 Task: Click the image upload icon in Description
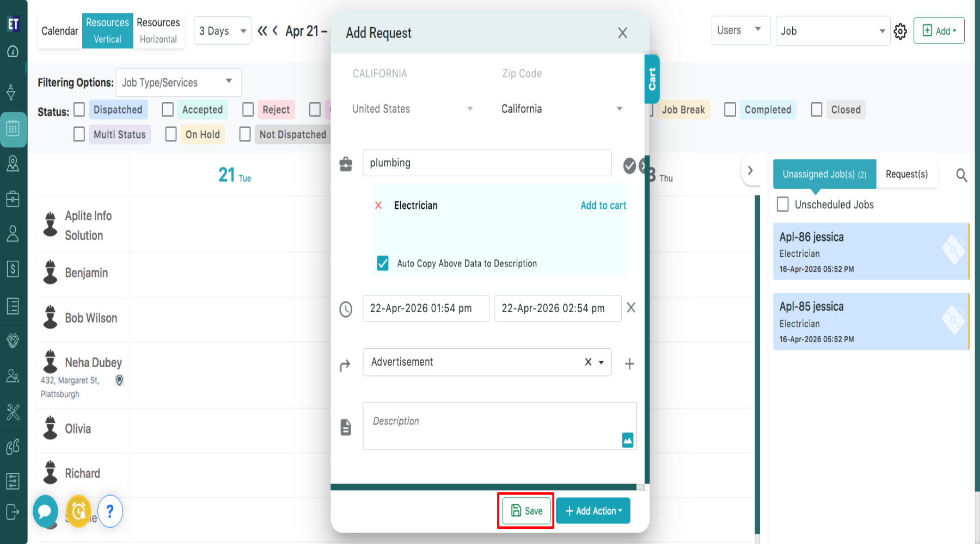click(x=627, y=440)
